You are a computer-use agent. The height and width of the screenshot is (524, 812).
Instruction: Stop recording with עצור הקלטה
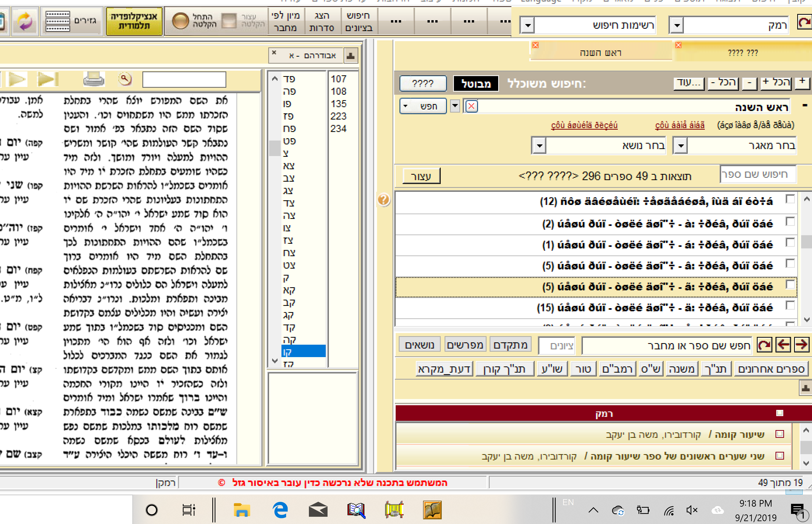[243, 21]
